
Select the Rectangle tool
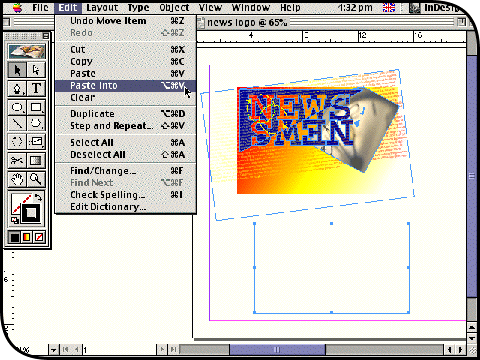(x=36, y=107)
